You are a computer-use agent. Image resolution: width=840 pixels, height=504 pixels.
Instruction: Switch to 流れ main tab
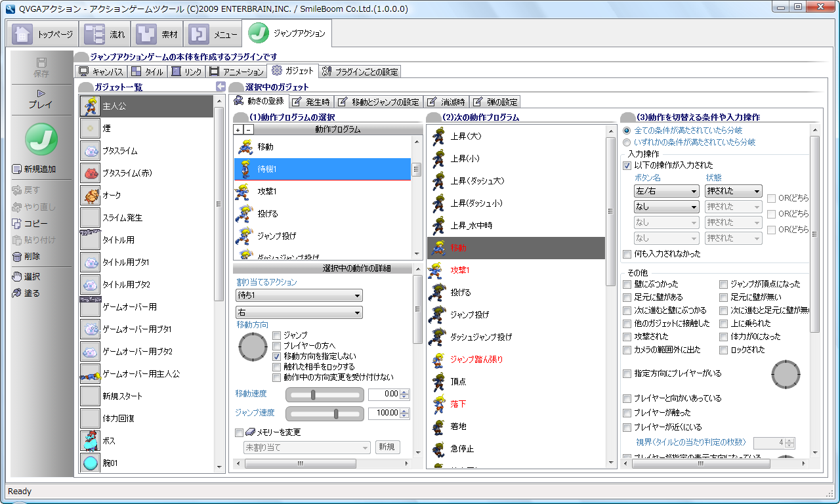point(105,34)
